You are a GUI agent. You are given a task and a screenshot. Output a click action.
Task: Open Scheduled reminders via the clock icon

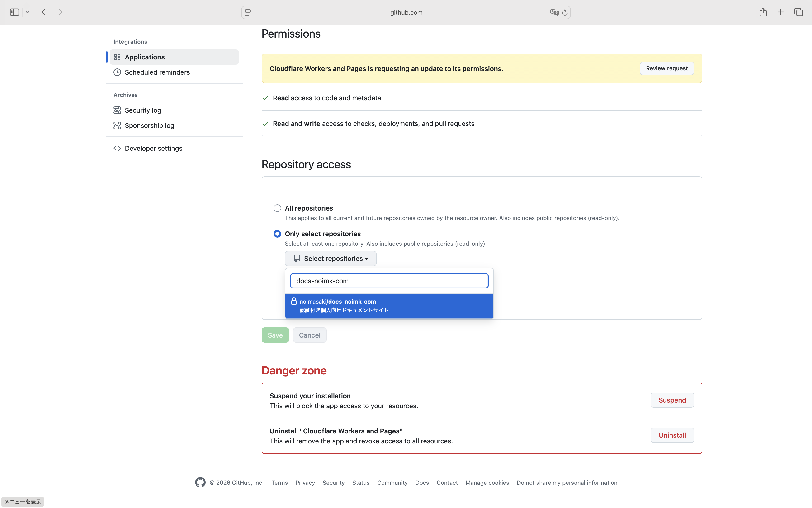(117, 72)
